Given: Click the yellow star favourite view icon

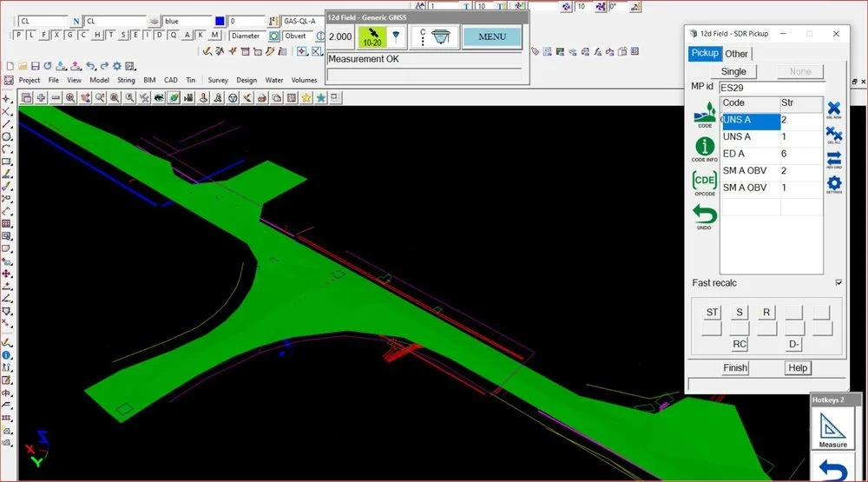Looking at the screenshot, I should [306, 98].
